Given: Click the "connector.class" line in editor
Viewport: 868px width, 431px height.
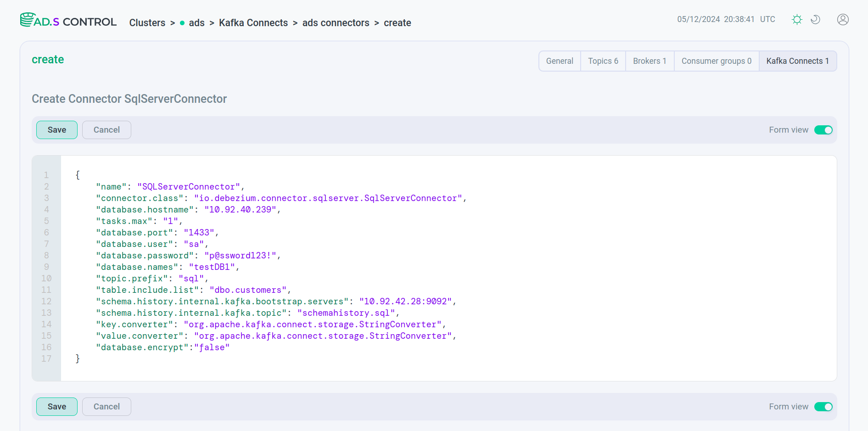Looking at the screenshot, I should (281, 198).
